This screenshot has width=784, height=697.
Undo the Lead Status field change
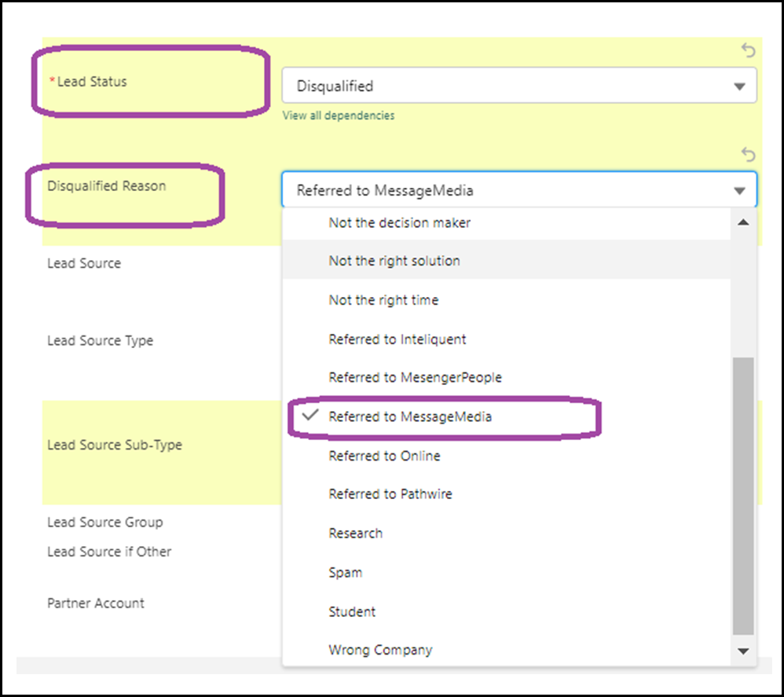(748, 50)
